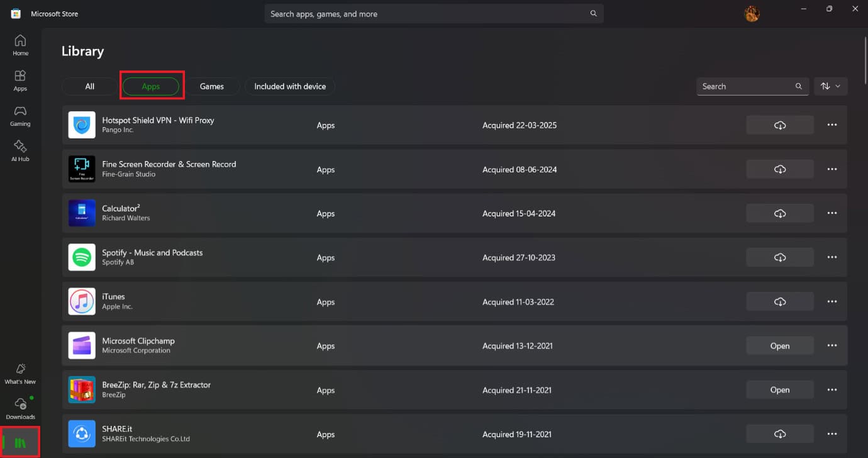Open Microsoft Clipchamp with the Open button
This screenshot has height=458, width=868.
pyautogui.click(x=779, y=346)
